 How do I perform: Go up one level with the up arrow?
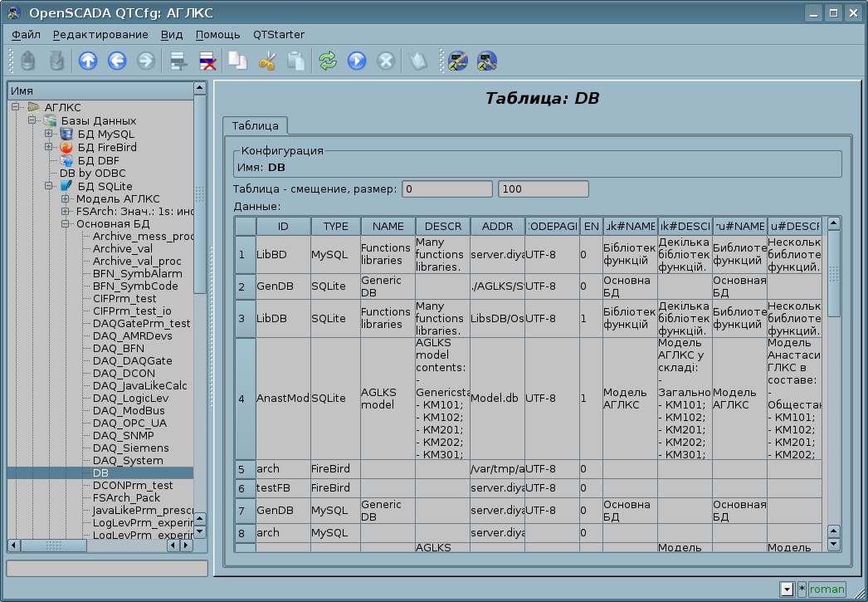point(88,61)
